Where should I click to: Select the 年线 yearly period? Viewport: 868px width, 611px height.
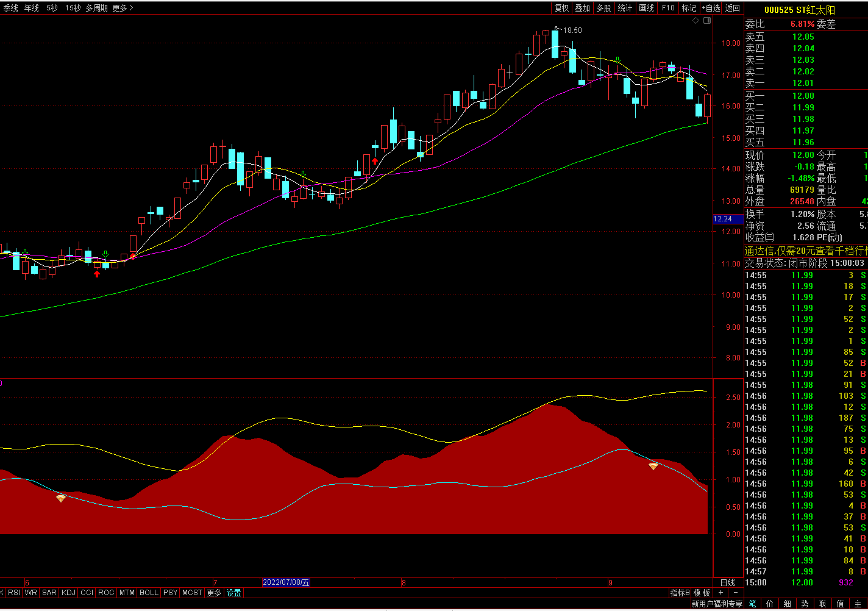[x=32, y=8]
